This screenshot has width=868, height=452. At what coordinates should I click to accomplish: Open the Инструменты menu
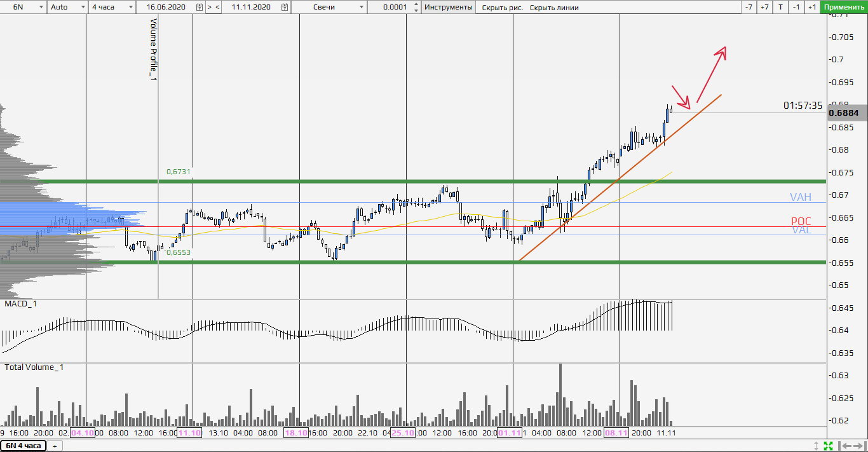[x=448, y=7]
